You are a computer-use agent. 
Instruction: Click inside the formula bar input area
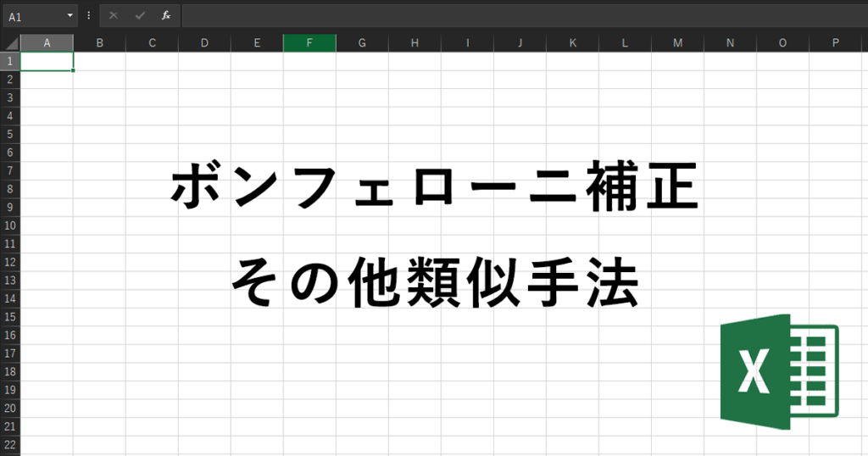click(509, 15)
